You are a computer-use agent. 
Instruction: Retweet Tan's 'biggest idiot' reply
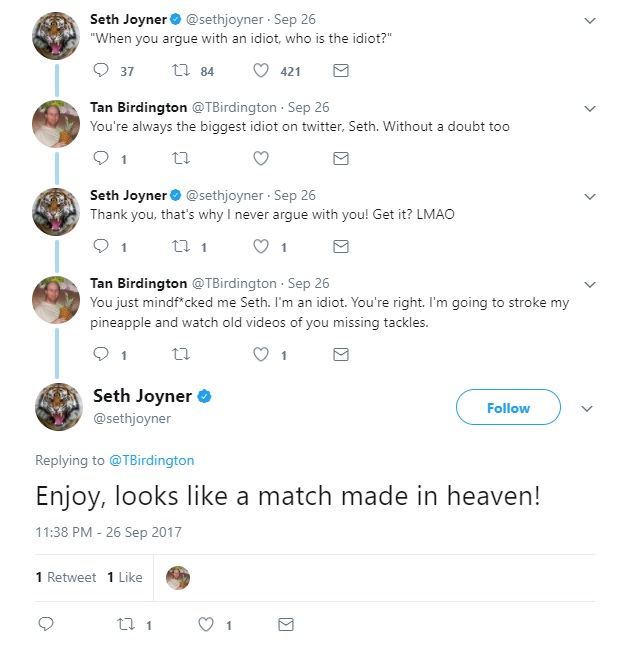[x=180, y=158]
